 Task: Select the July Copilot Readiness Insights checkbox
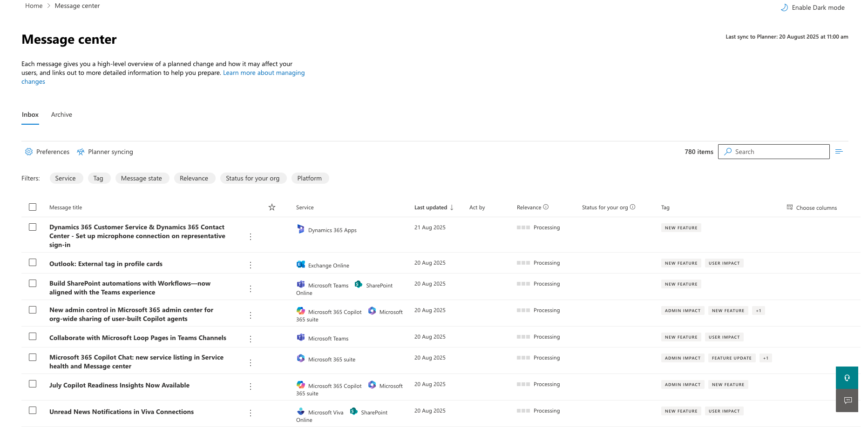[33, 384]
